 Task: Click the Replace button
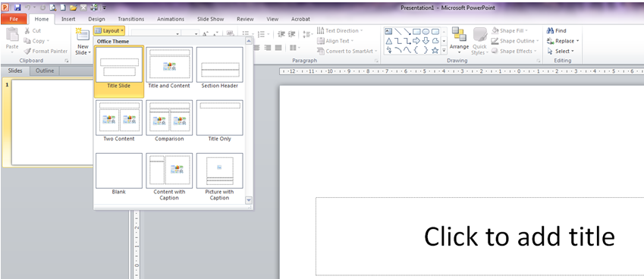[x=563, y=41]
